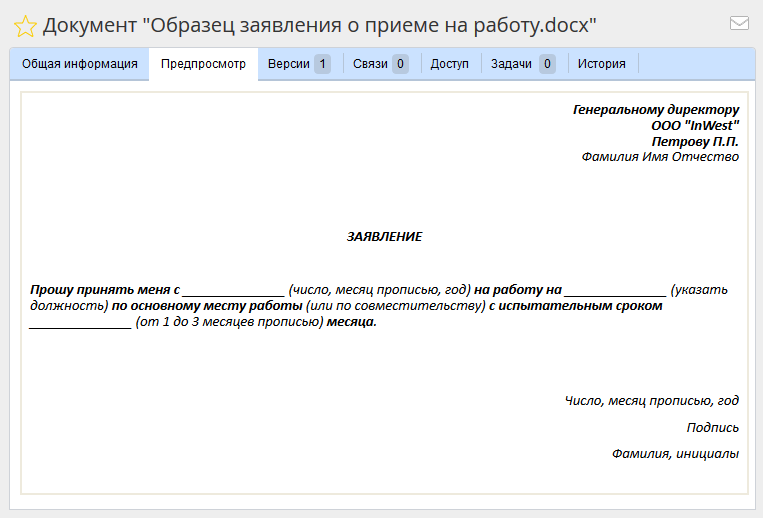Click the Связи count badge showing 0

coord(400,64)
